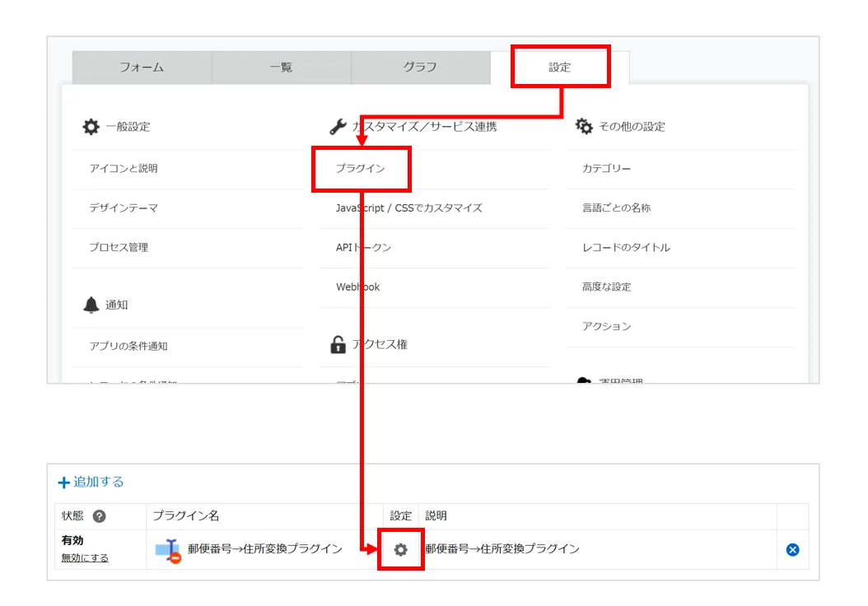This screenshot has width=868, height=606.
Task: Click the 通知 heading text
Action: coord(117,305)
